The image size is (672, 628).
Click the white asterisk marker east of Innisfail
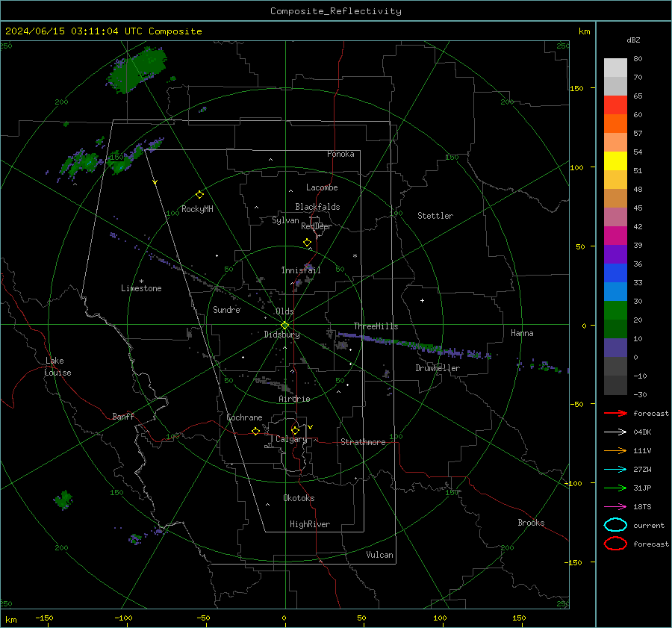tap(355, 256)
